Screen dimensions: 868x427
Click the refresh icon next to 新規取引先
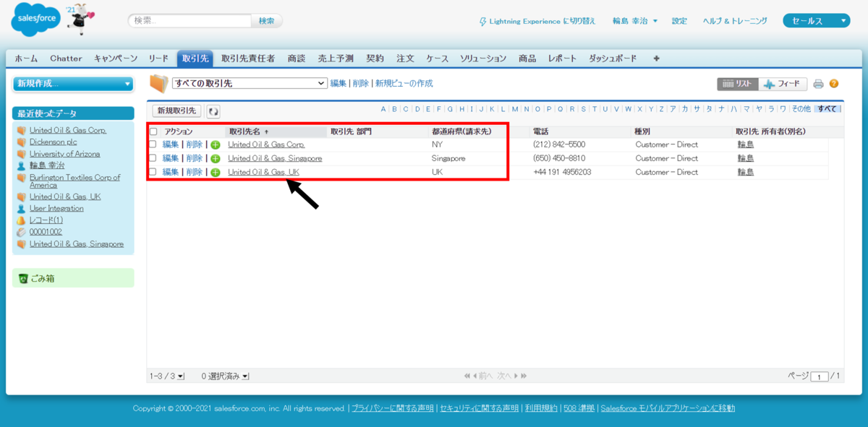tap(213, 111)
